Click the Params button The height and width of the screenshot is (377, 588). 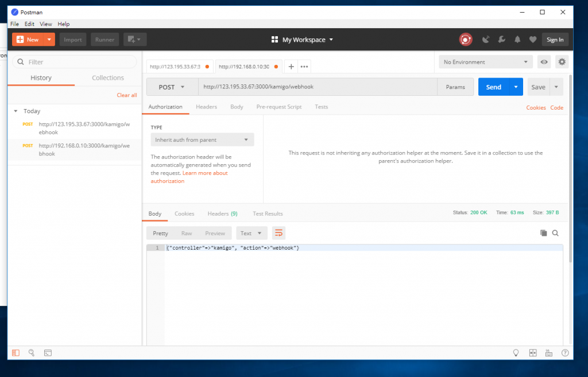coord(455,87)
